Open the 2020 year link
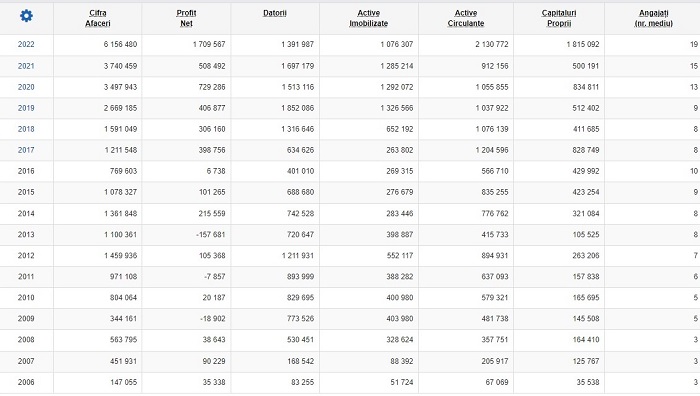This screenshot has width=700, height=396. [x=26, y=87]
